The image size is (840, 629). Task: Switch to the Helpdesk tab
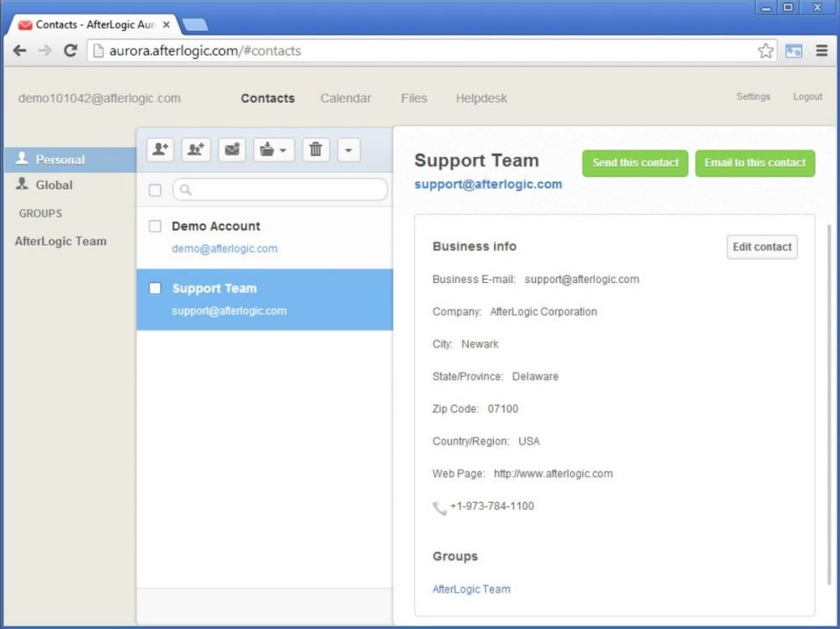481,98
